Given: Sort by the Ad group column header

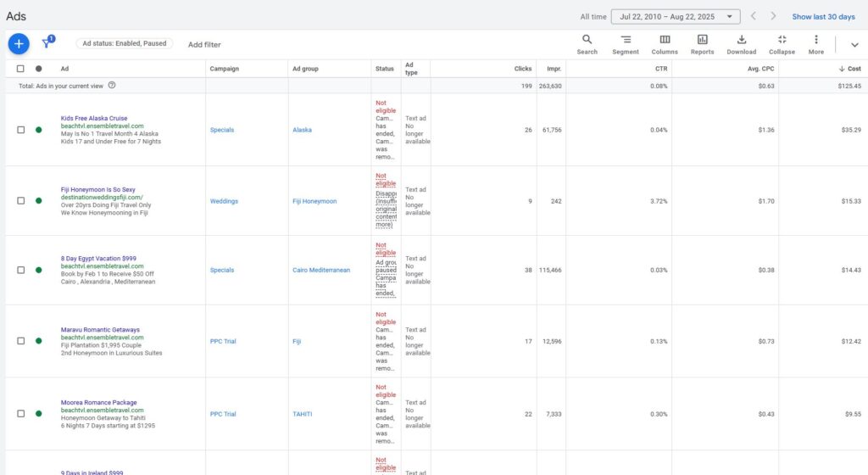Looking at the screenshot, I should 305,69.
